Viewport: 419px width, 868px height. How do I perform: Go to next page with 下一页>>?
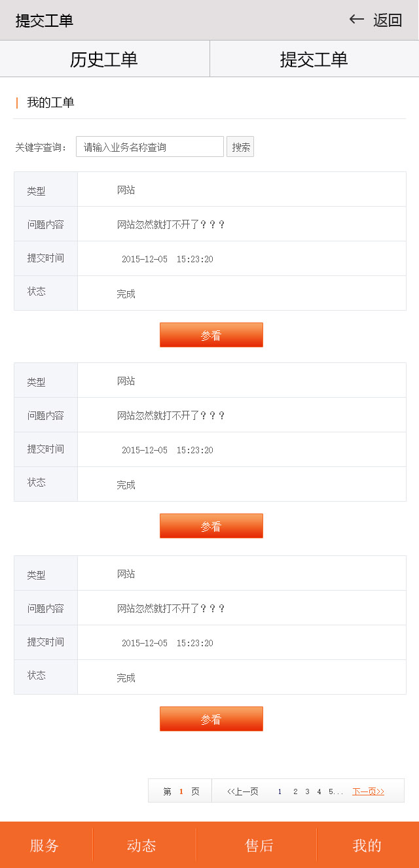pyautogui.click(x=368, y=791)
